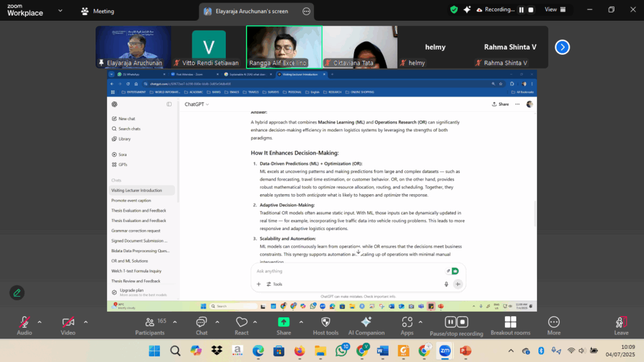Image resolution: width=644 pixels, height=362 pixels.
Task: Expand the Apps options arrow
Action: point(420,322)
